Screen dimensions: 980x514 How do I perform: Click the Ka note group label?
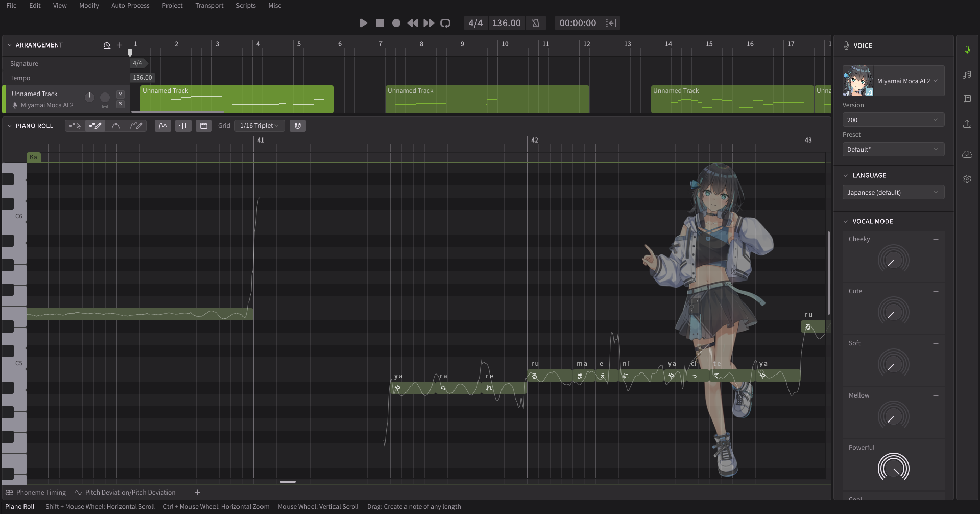pyautogui.click(x=33, y=157)
